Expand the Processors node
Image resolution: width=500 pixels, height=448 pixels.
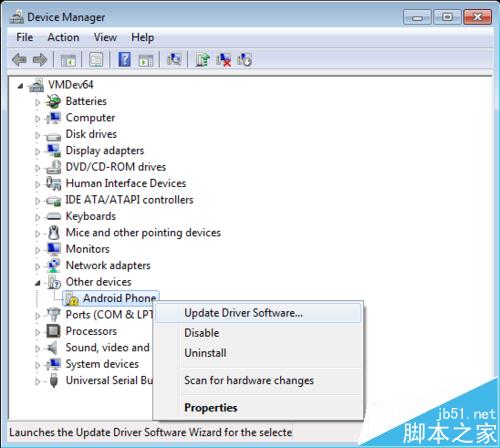[x=38, y=332]
